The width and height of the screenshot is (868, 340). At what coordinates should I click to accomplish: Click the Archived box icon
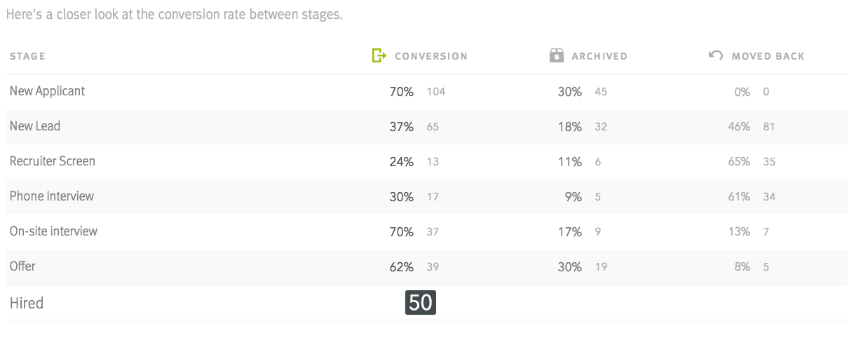[557, 55]
